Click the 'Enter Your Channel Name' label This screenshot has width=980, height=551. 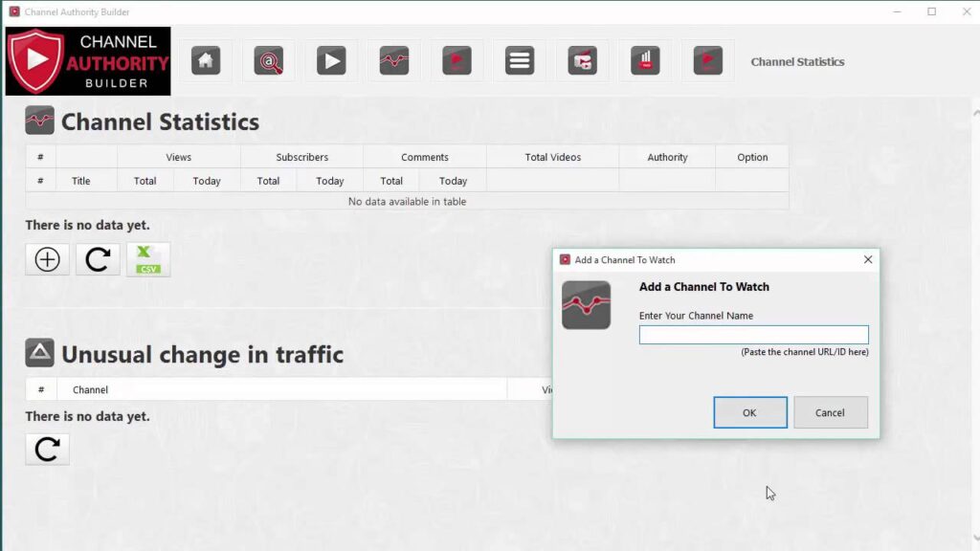[x=697, y=316]
